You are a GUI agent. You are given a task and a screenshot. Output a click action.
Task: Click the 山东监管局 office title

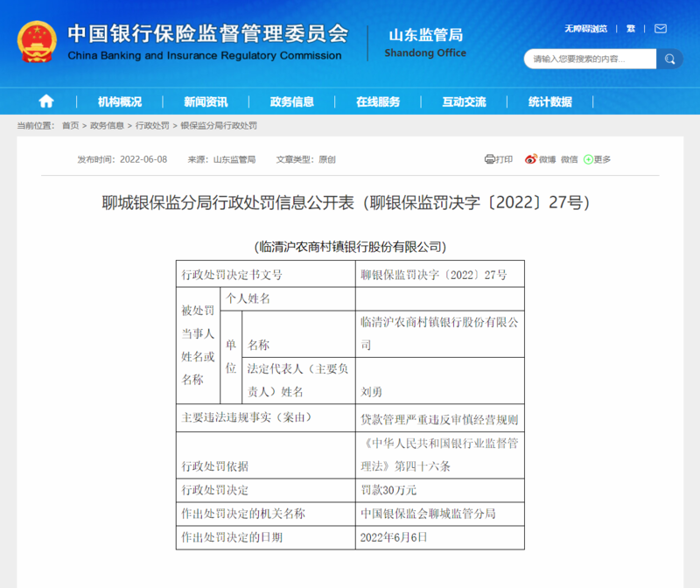click(x=425, y=35)
